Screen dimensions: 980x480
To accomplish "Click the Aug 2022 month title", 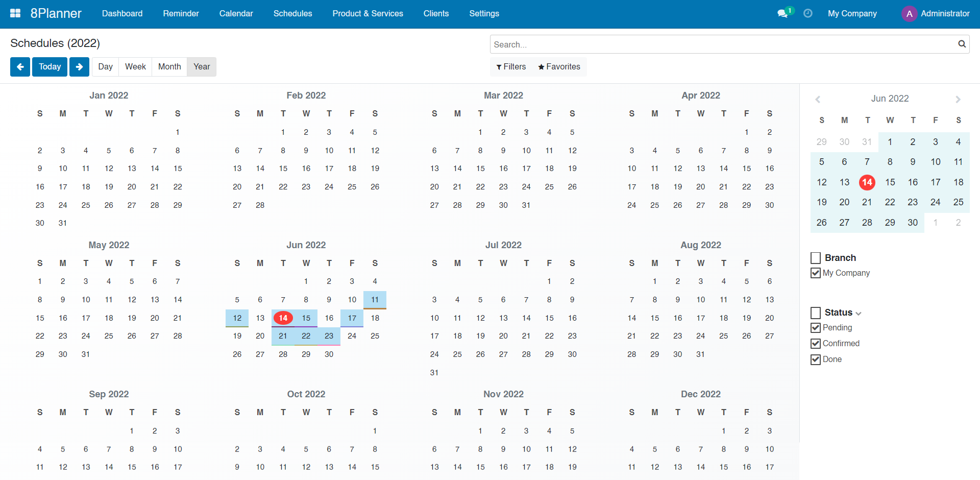I will [701, 245].
